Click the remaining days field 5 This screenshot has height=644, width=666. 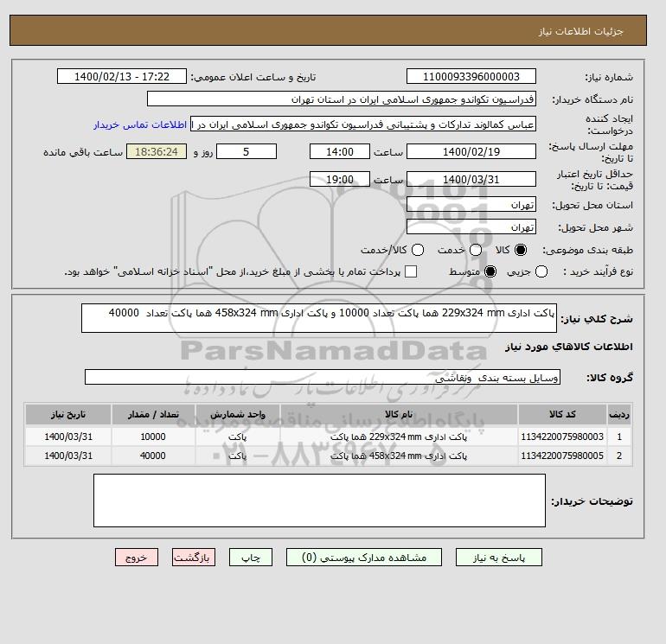click(x=247, y=151)
